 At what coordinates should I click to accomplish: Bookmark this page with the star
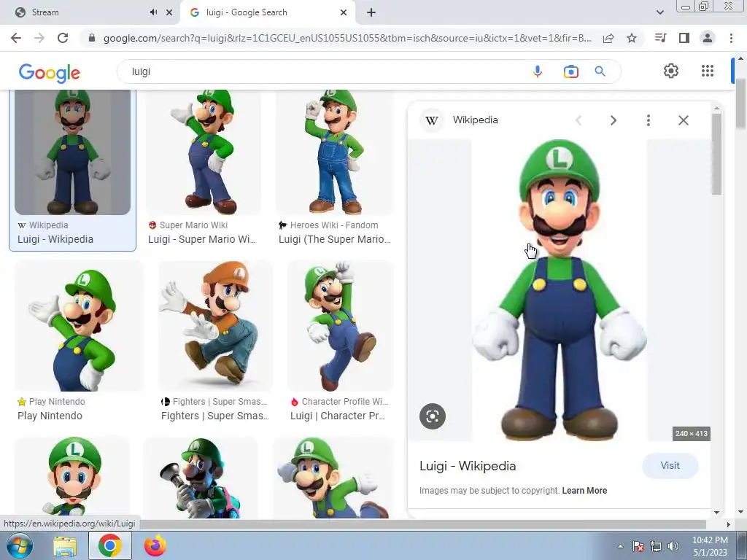632,38
